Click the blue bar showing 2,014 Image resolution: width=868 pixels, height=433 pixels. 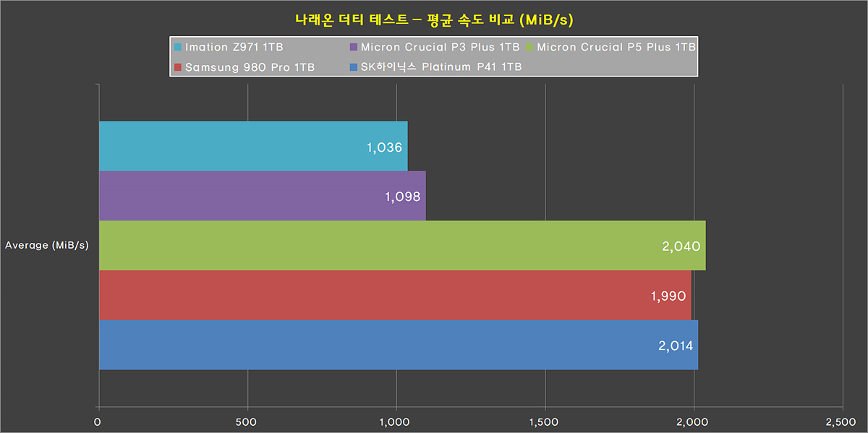399,345
